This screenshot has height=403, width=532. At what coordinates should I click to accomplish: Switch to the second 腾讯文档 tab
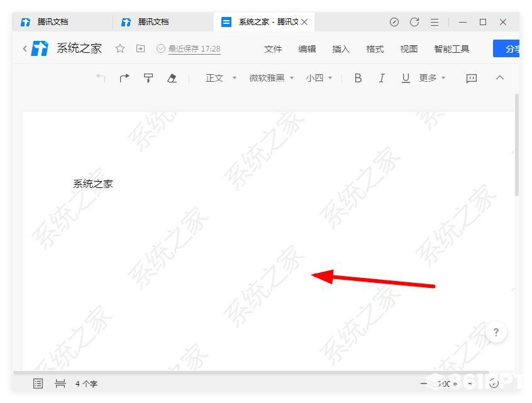163,22
